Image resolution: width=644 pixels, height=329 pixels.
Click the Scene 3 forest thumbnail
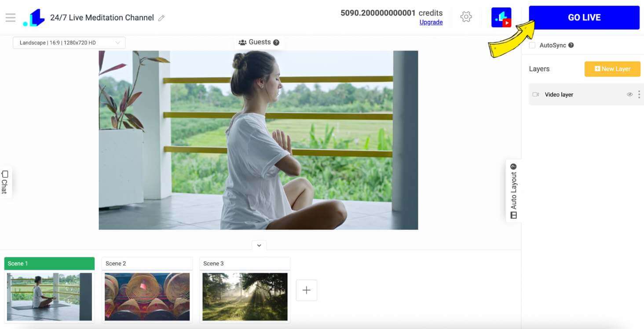point(245,297)
